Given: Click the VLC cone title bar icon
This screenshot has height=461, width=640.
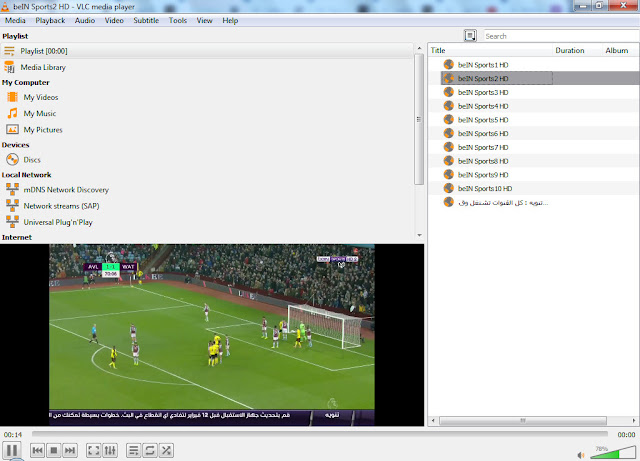Looking at the screenshot, I should point(5,6).
